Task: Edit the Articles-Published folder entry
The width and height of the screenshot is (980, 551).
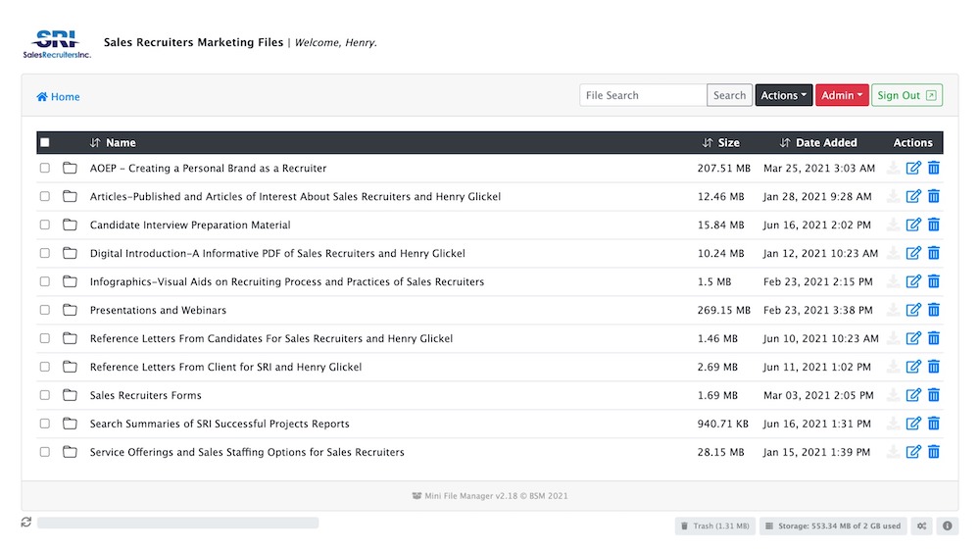Action: 913,196
